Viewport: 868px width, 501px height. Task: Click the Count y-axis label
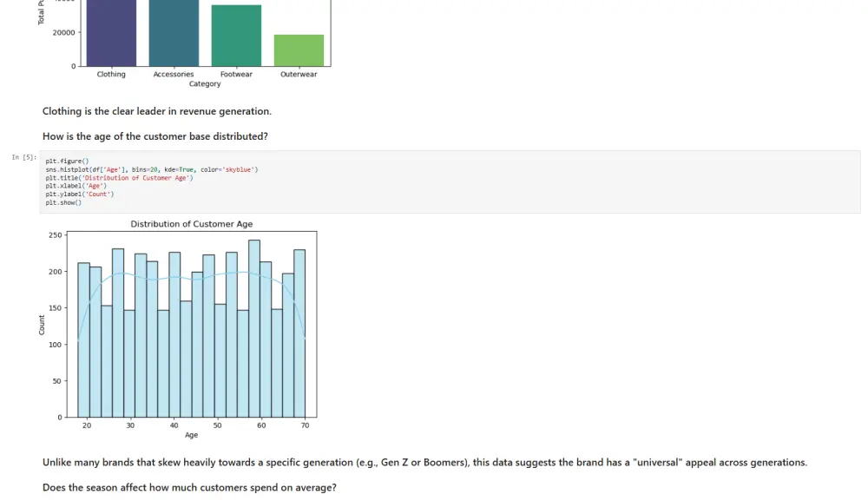[42, 325]
